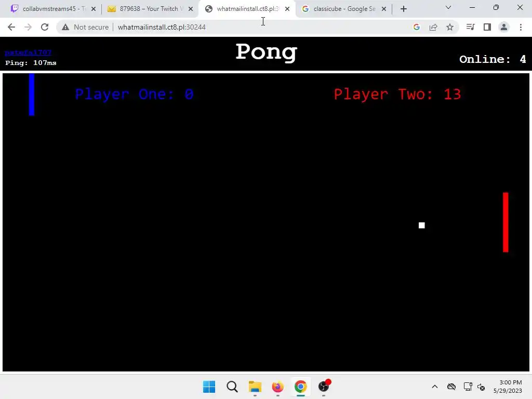Viewport: 532px width, 399px height.
Task: Expand the tab search dropdown chevron
Action: pos(448,7)
